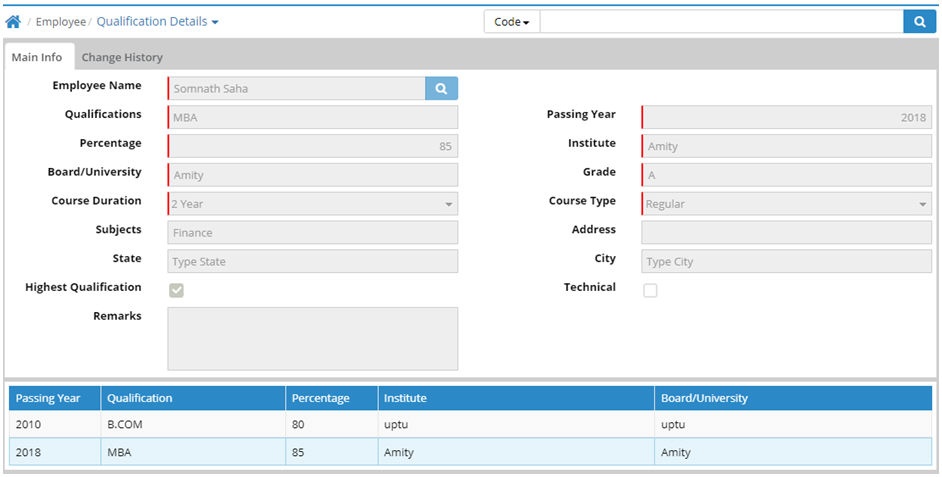Enable the Technical checkbox
The image size is (942, 477).
pyautogui.click(x=650, y=290)
